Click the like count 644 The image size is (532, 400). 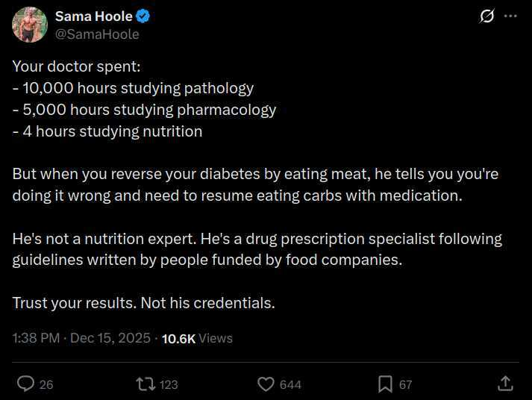pyautogui.click(x=290, y=384)
